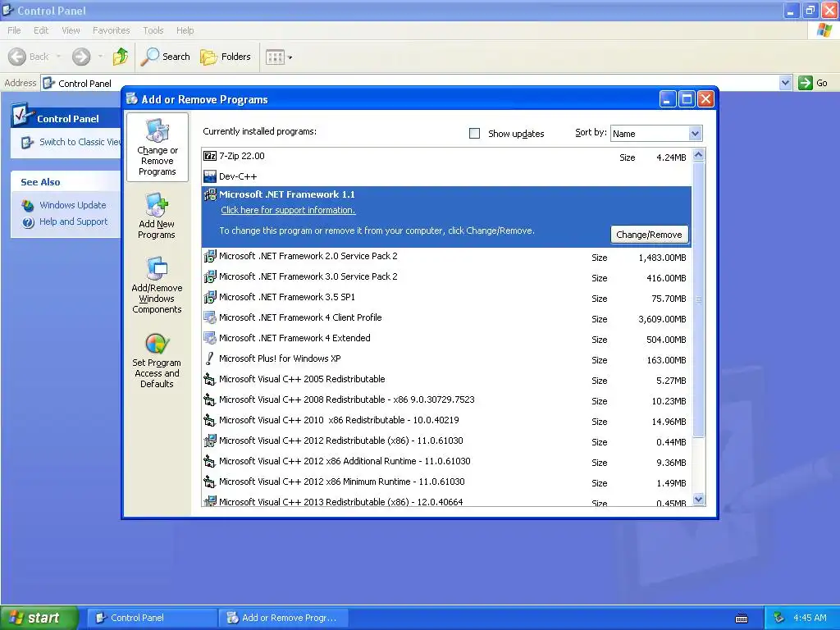Open the Tools menu
Viewport: 840px width, 630px height.
pos(153,30)
